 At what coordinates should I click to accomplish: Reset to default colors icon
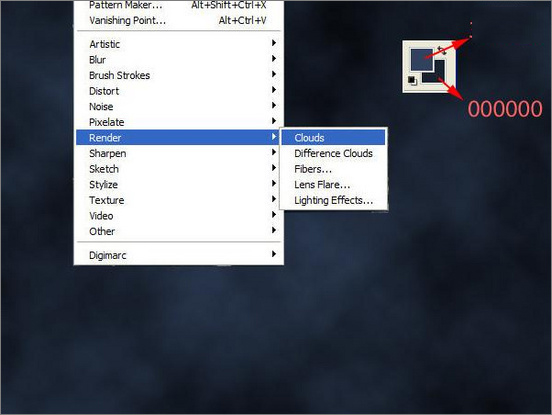412,81
